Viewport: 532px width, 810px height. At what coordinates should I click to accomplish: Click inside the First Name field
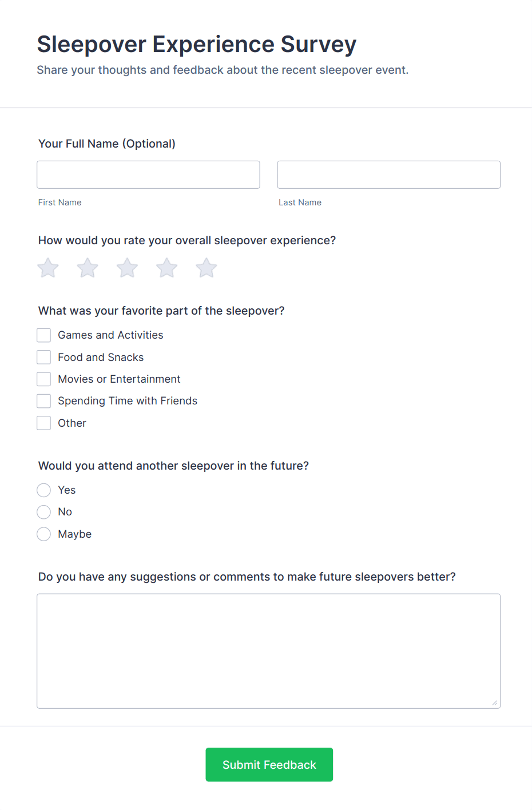pos(148,174)
